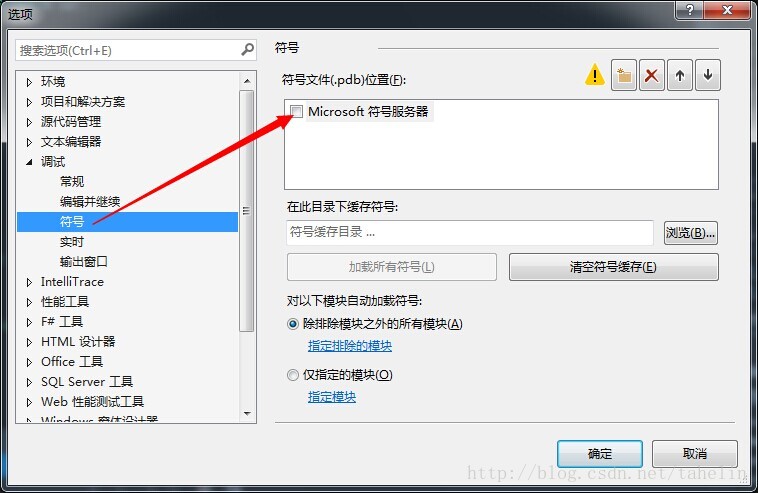Move symbol location up with arrow icon
The height and width of the screenshot is (493, 758).
(x=680, y=75)
